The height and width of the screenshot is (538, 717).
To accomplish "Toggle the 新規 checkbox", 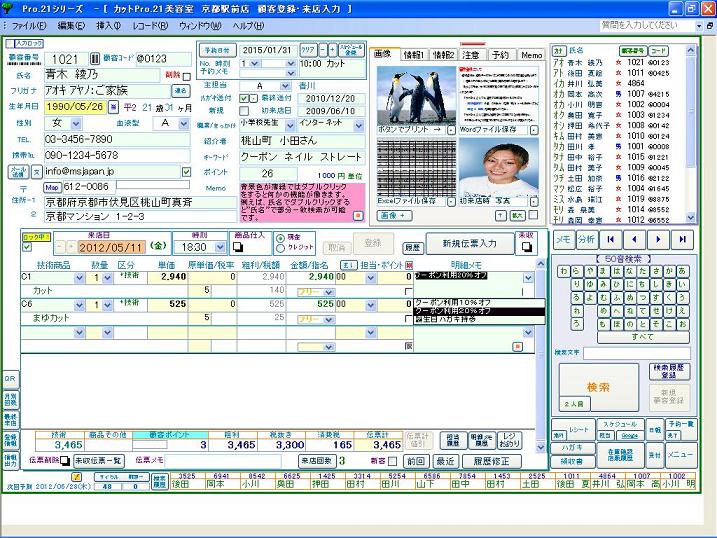I will (x=244, y=111).
